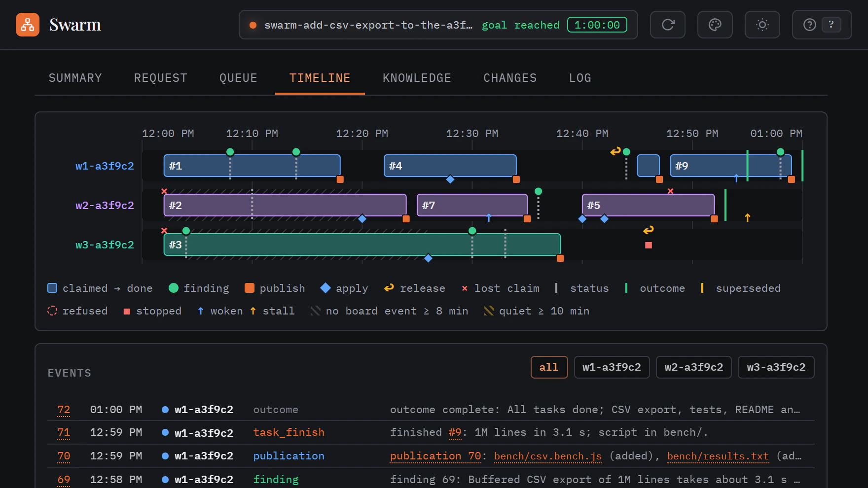This screenshot has width=868, height=488.
Task: Show all events filter
Action: click(549, 367)
